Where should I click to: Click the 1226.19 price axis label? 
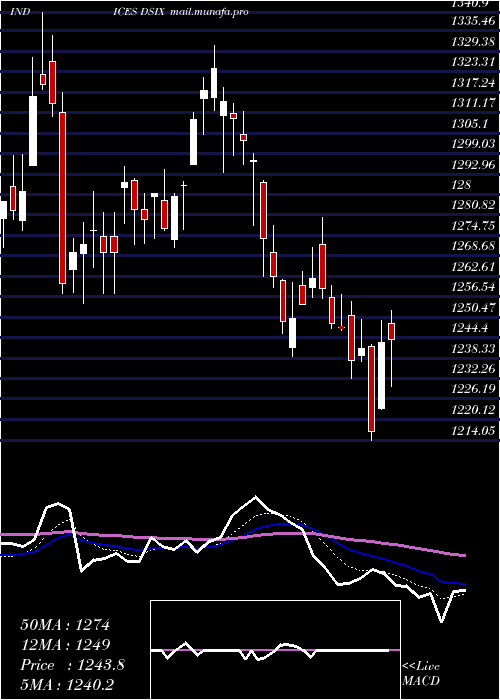click(x=474, y=389)
